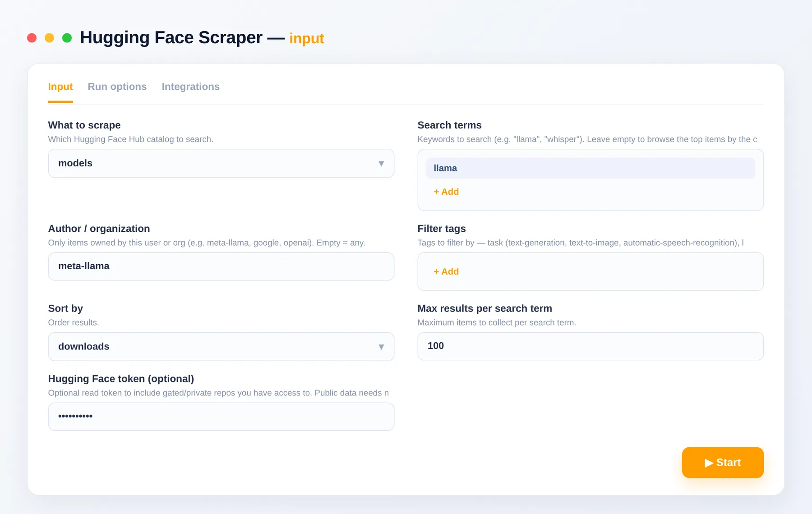Click into the Hugging Face token field
The image size is (812, 514).
pyautogui.click(x=221, y=417)
